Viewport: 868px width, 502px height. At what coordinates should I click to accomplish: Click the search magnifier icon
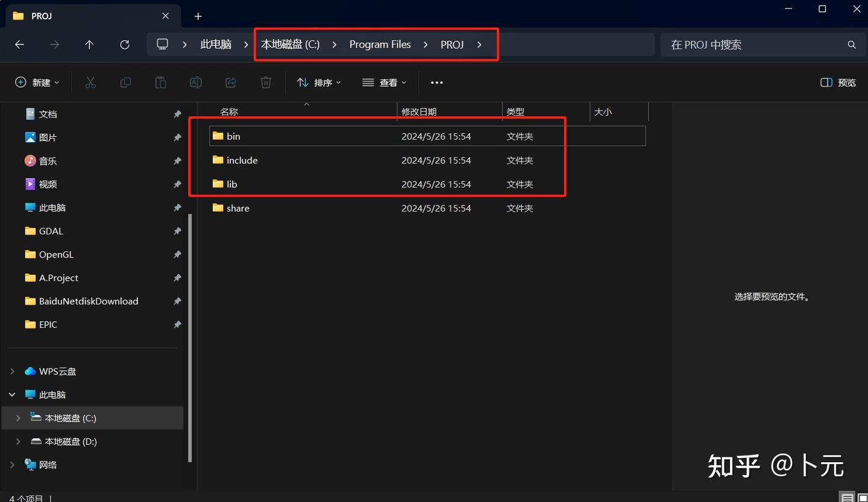(852, 45)
